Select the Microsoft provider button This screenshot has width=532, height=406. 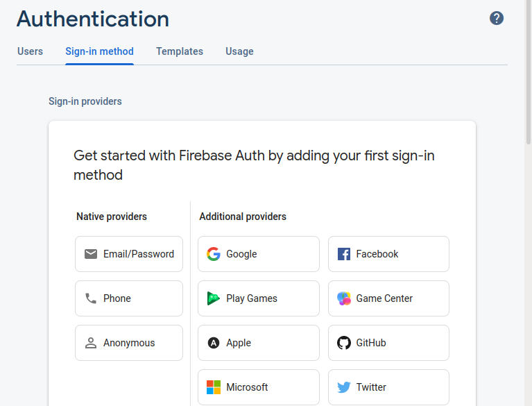tap(259, 387)
